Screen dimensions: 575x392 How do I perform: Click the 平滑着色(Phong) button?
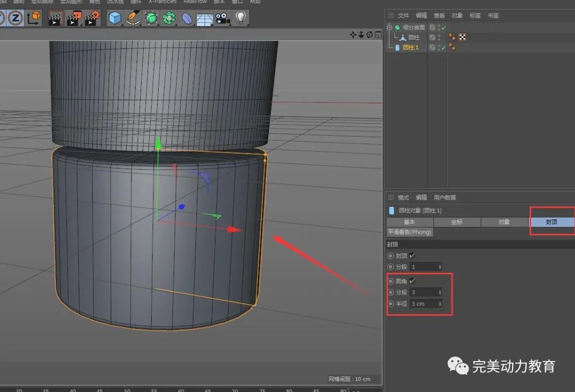(x=409, y=232)
